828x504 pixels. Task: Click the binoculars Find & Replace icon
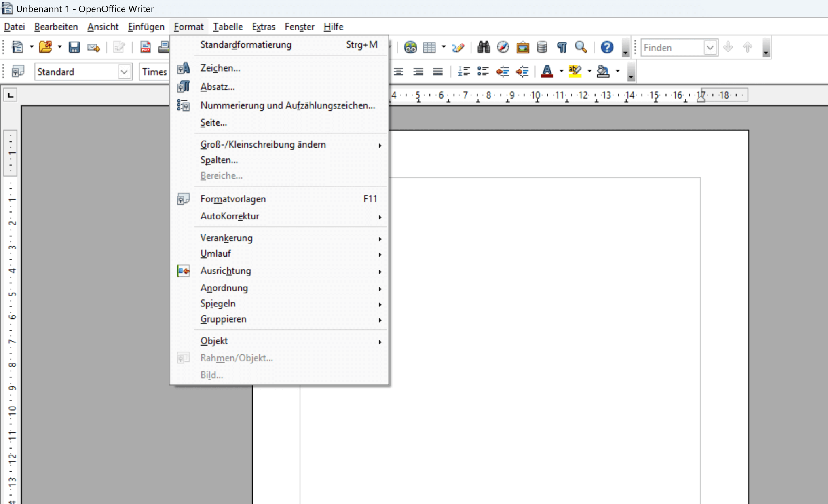(x=484, y=47)
